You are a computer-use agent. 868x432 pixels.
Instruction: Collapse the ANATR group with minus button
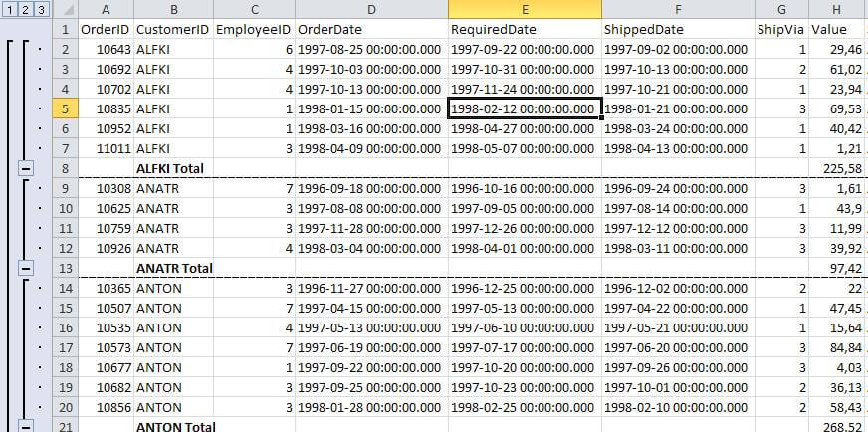point(25,268)
